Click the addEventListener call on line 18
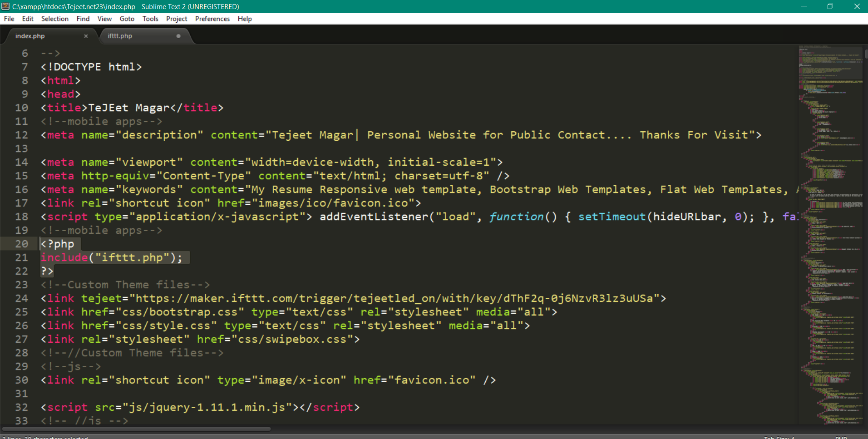This screenshot has width=868, height=439. [374, 217]
